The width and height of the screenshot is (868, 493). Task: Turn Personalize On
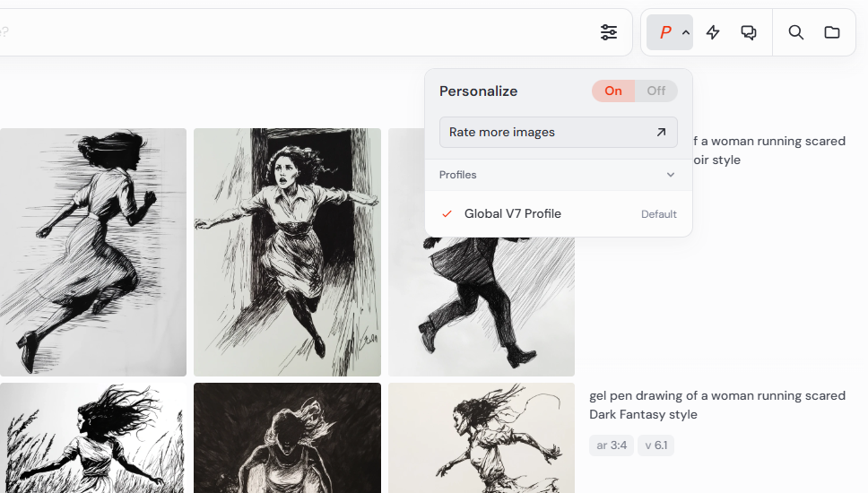pos(613,91)
